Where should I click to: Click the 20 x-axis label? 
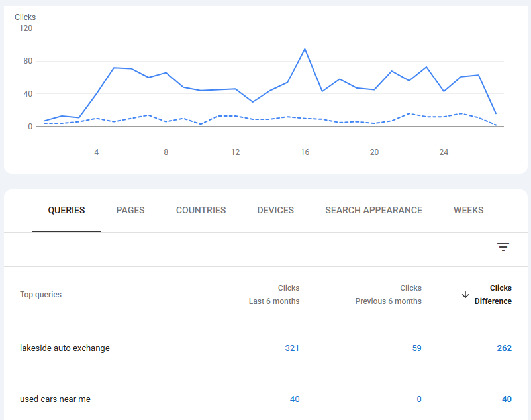point(374,152)
